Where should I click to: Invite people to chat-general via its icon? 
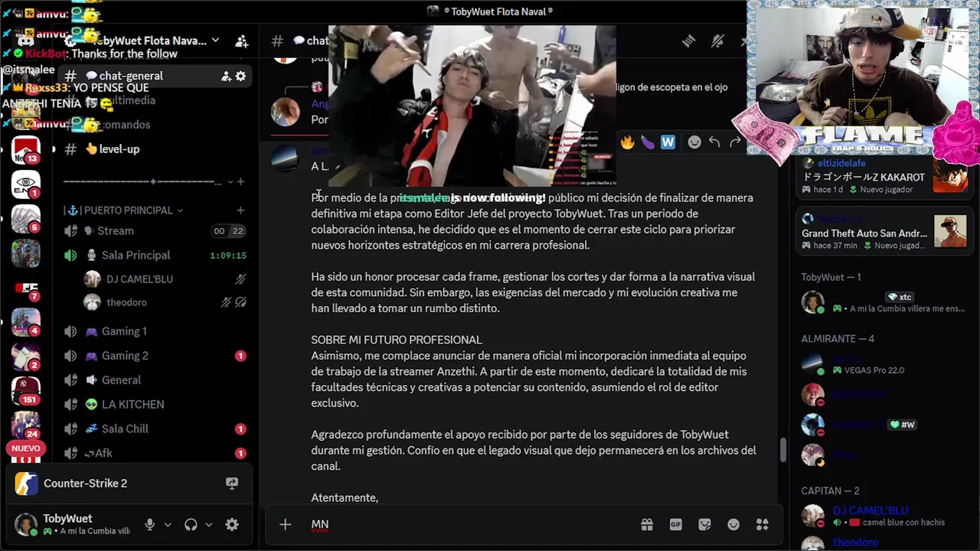(x=226, y=76)
